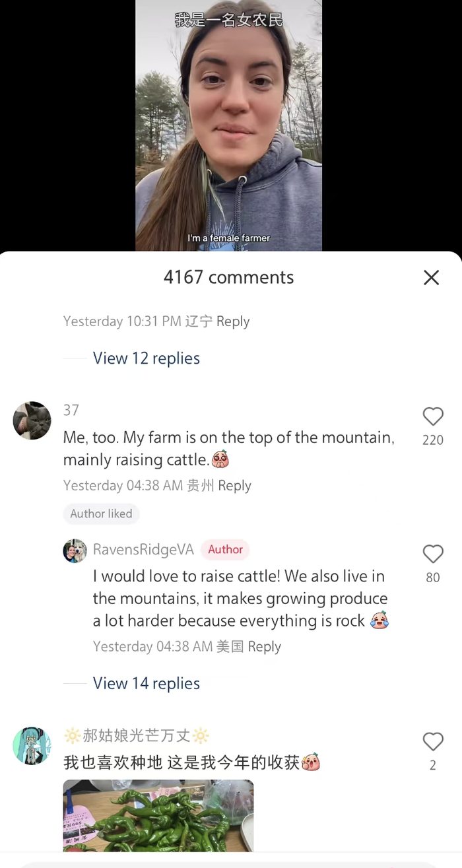Expand View 14 replies

pos(146,683)
